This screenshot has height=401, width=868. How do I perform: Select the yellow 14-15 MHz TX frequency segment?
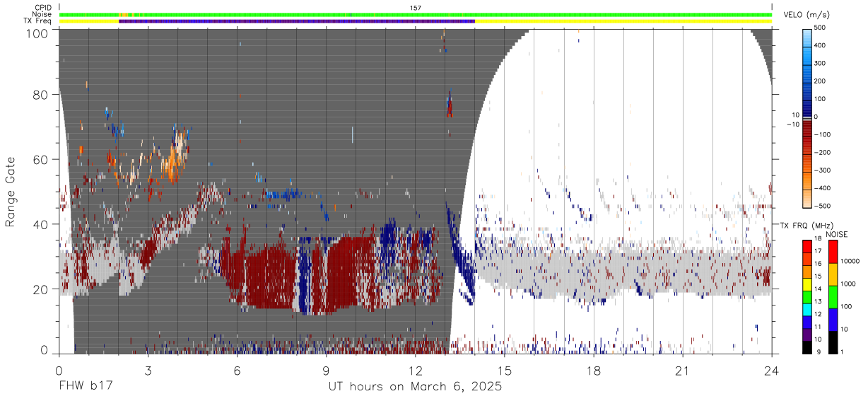pyautogui.click(x=808, y=284)
